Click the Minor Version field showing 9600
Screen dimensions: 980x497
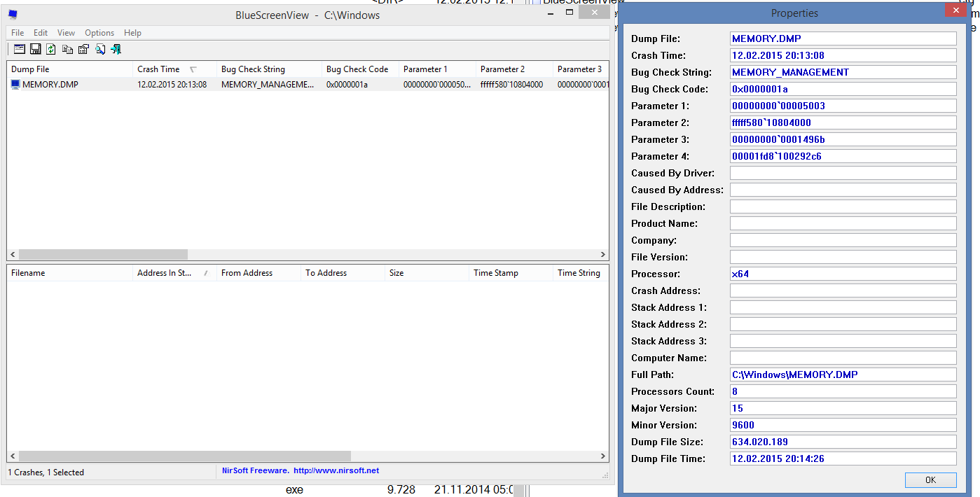(843, 425)
